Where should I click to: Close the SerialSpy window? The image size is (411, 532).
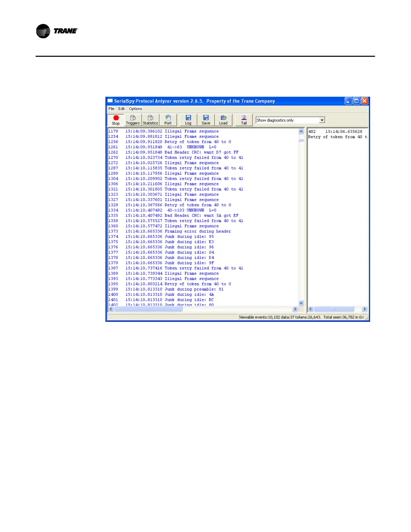[x=365, y=101]
